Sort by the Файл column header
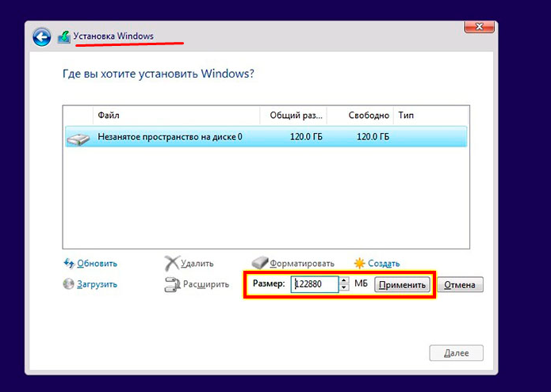The height and width of the screenshot is (392, 551). pyautogui.click(x=177, y=116)
